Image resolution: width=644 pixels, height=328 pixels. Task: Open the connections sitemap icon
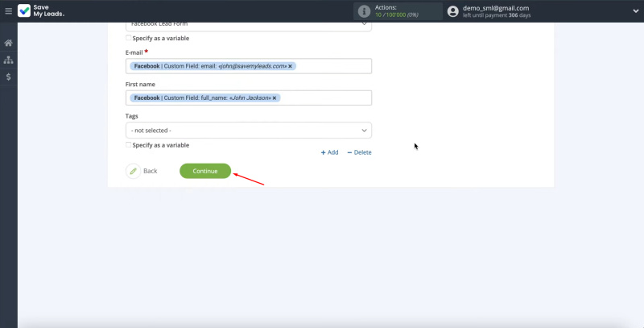pos(8,60)
